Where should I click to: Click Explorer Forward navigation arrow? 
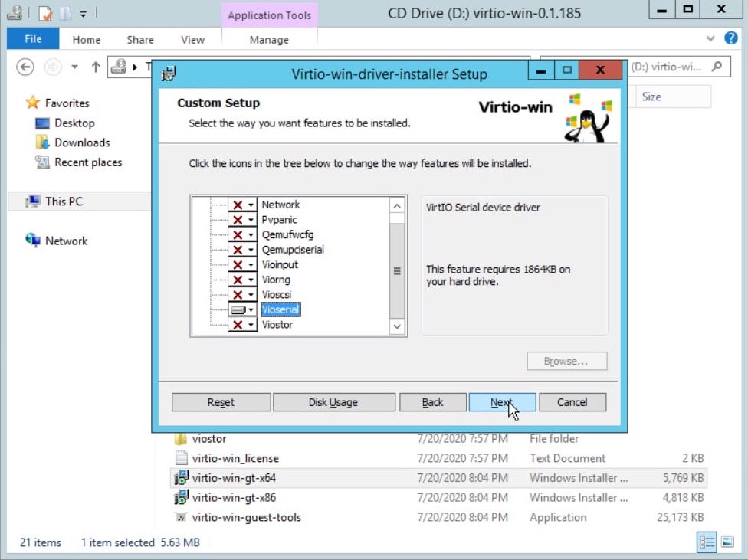(53, 67)
